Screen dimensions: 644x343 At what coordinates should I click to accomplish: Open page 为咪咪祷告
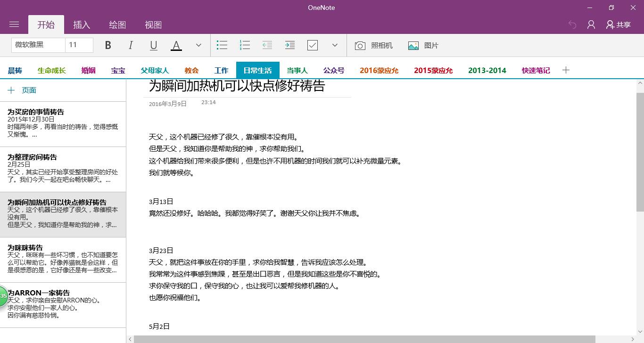pyautogui.click(x=63, y=260)
